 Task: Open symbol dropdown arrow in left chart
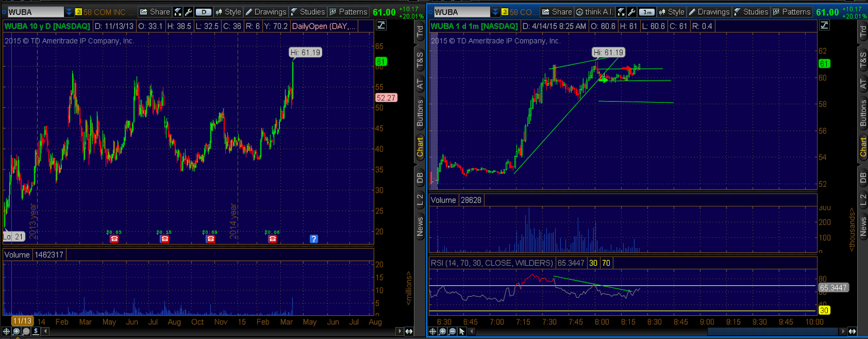(x=69, y=12)
